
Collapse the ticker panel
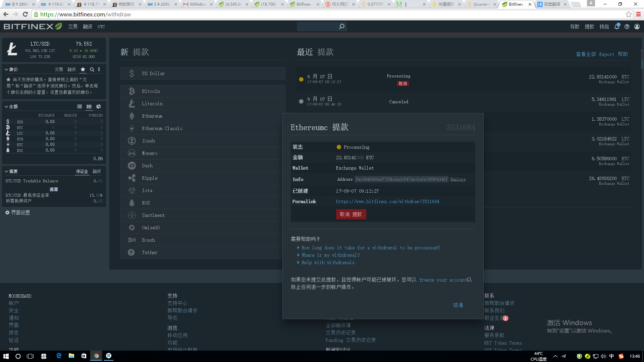click(6, 69)
